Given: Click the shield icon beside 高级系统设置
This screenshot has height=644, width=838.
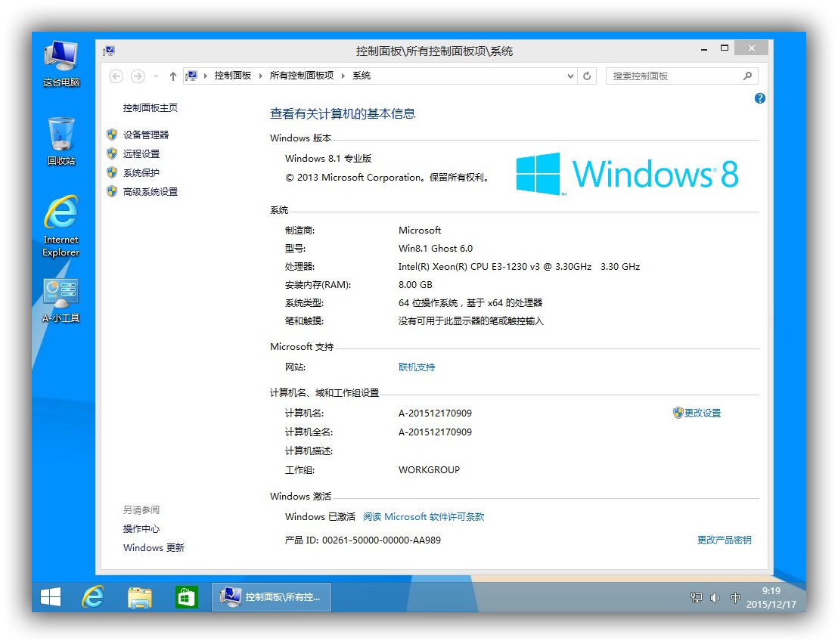Looking at the screenshot, I should click(x=112, y=191).
